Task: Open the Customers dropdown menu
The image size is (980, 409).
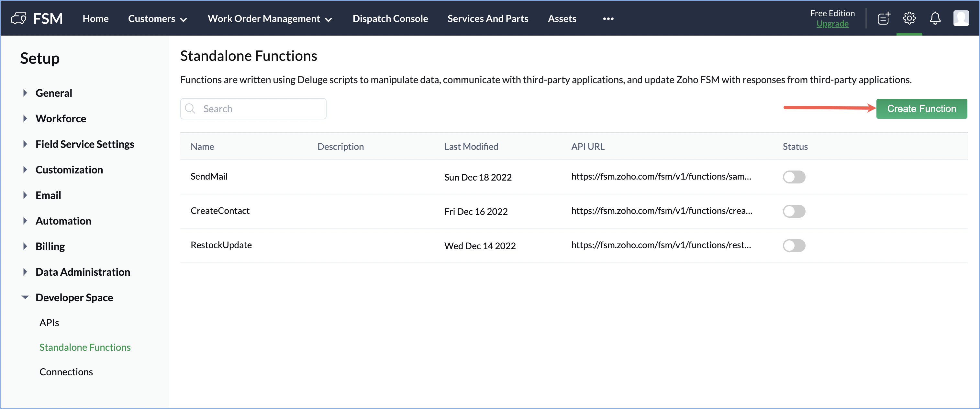Action: coord(158,18)
